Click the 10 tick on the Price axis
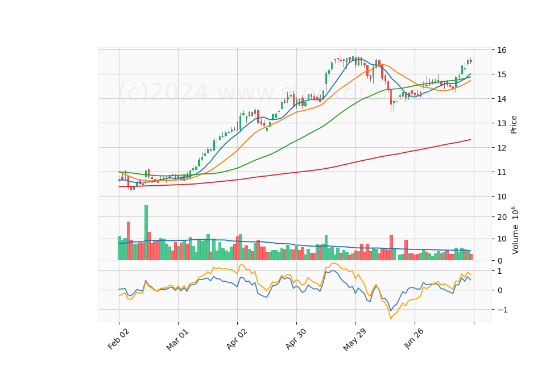 [502, 197]
